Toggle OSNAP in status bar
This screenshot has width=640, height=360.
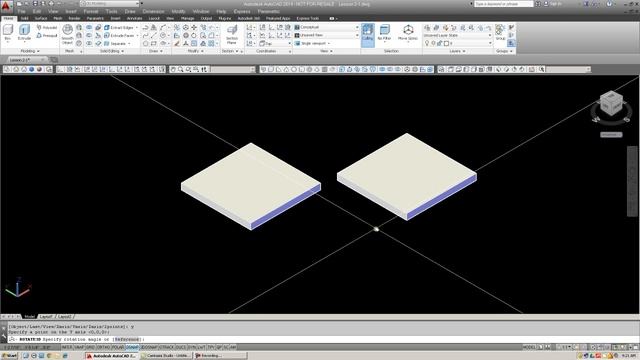132,347
